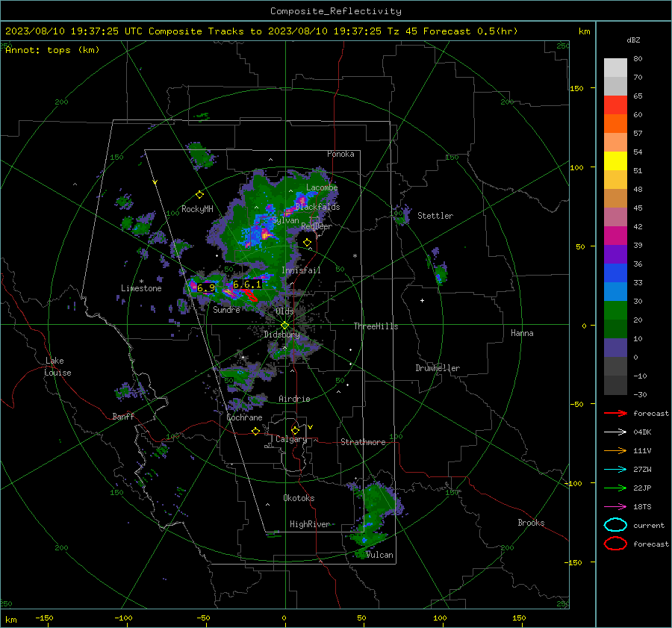Pick the bright green swatch in dBZ scale
Screen dimensions: 672x628
[615, 311]
